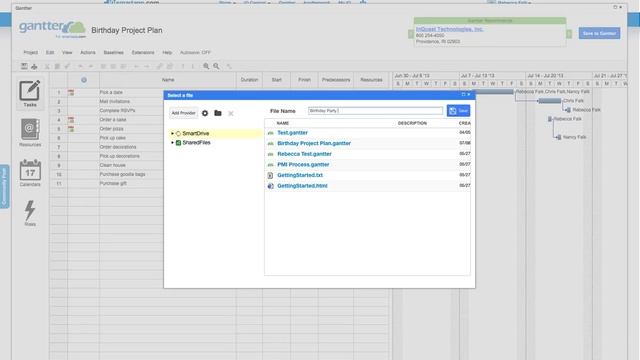Open the Baselines menu

click(113, 53)
